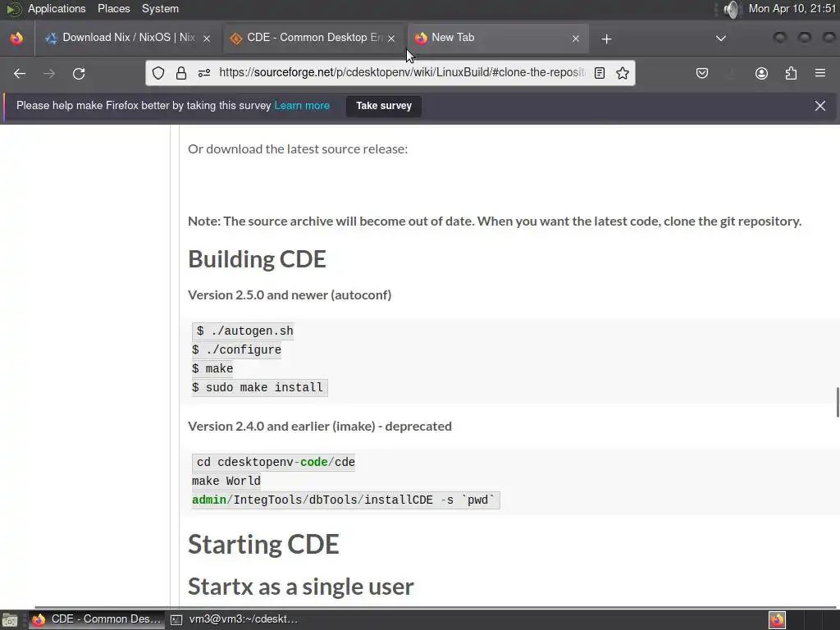Click the 'make World' code line
Image resolution: width=840 pixels, height=630 pixels.
[226, 481]
